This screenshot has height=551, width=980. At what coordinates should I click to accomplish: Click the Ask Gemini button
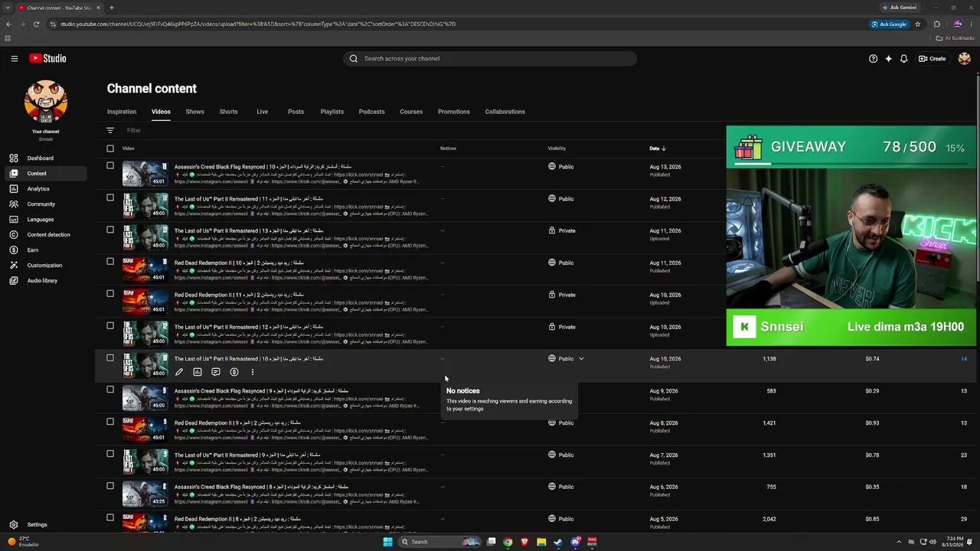click(899, 8)
